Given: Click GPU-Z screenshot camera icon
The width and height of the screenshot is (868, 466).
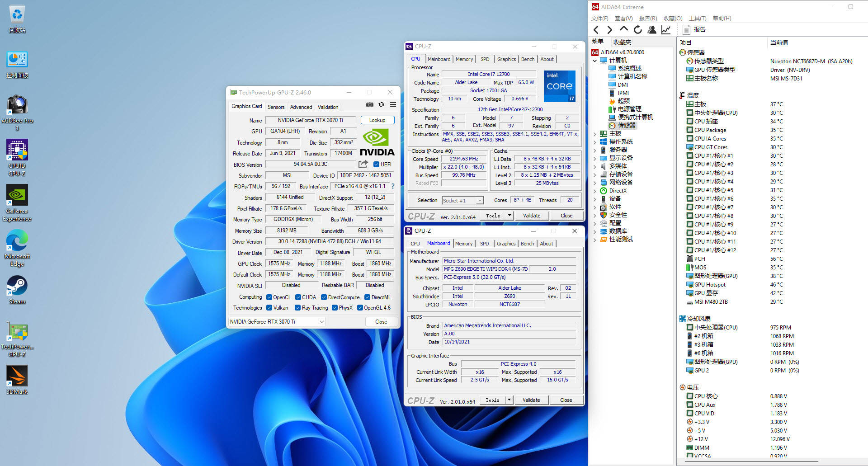Looking at the screenshot, I should coord(370,104).
